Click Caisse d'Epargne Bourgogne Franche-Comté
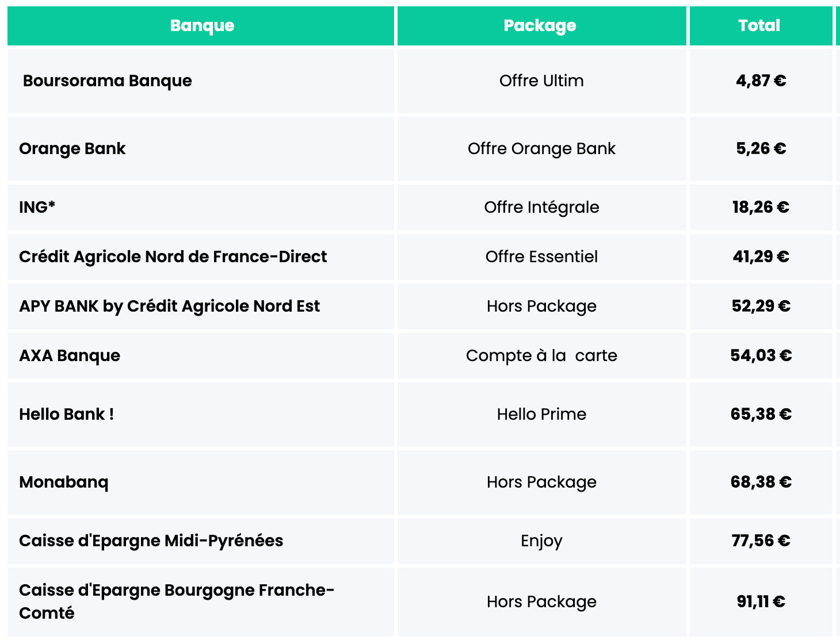Viewport: 840px width, 644px height. point(176,601)
